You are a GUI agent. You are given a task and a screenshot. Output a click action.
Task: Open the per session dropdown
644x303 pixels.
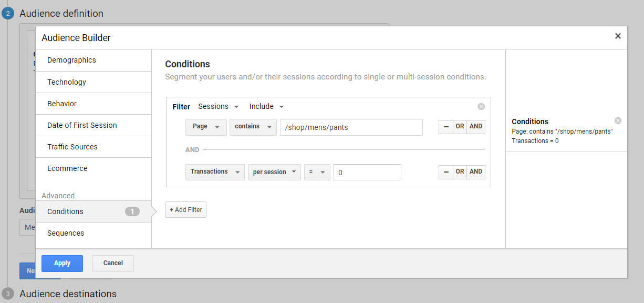tap(274, 173)
